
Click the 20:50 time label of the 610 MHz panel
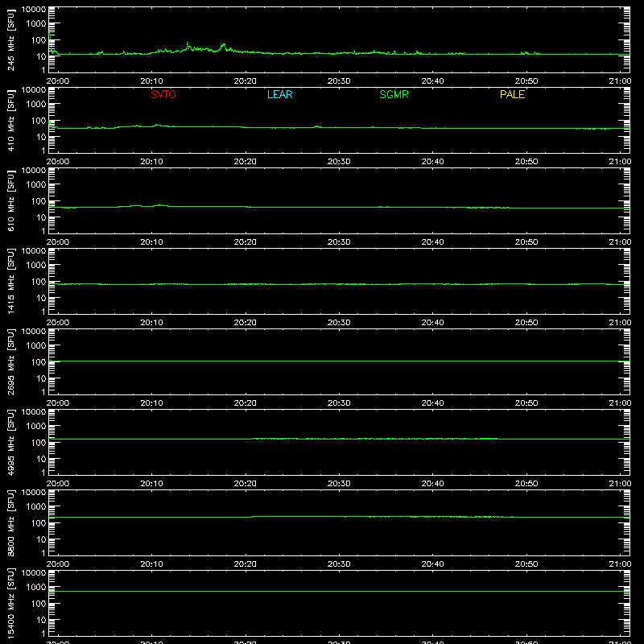pyautogui.click(x=526, y=242)
